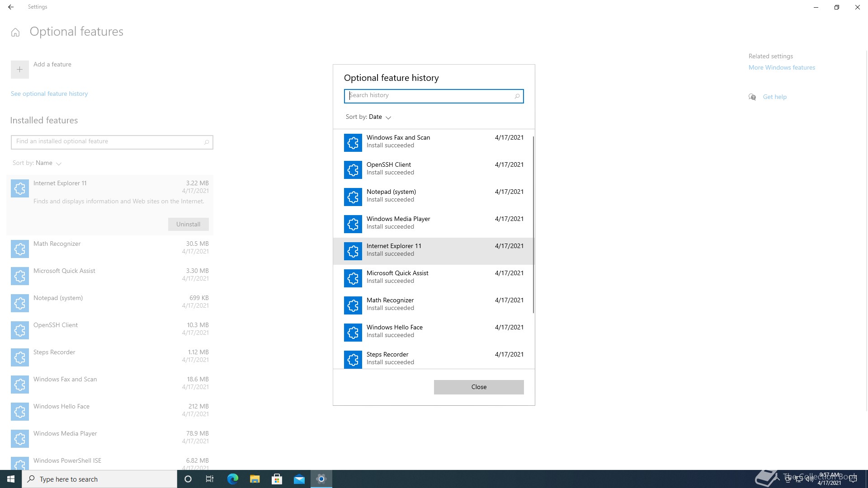Click the Get help chat icon
Image resolution: width=868 pixels, height=488 pixels.
[x=752, y=97]
